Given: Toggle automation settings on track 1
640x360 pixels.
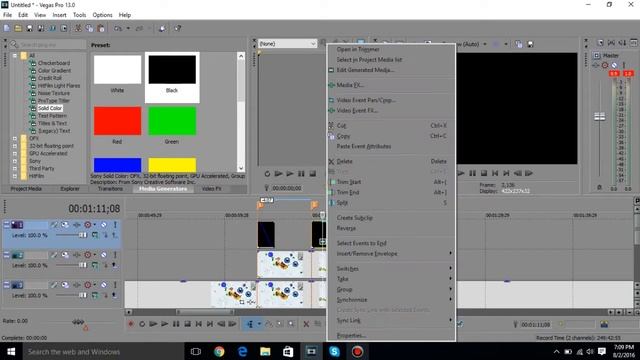Looking at the screenshot, I should (x=88, y=224).
